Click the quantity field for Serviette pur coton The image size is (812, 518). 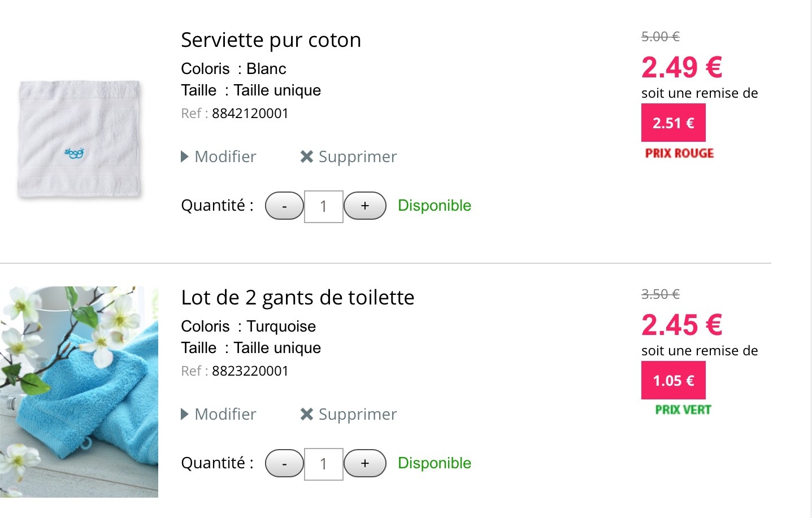coord(324,206)
